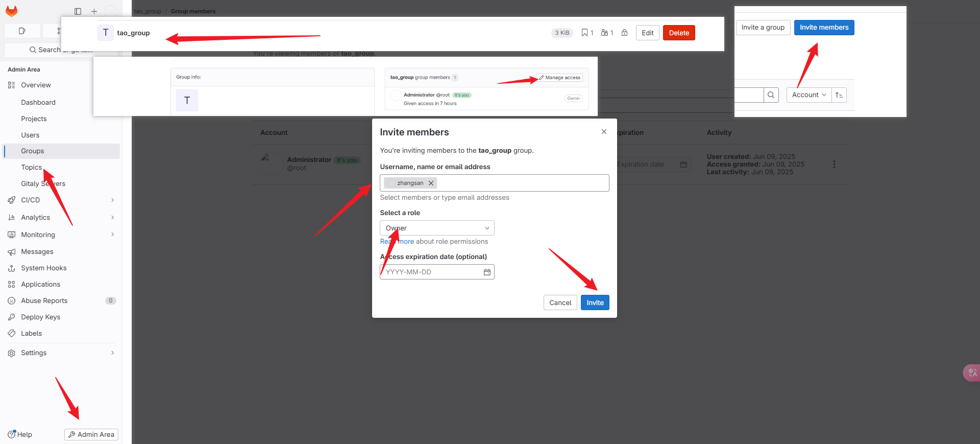Open the Select a role dropdown

tap(437, 228)
